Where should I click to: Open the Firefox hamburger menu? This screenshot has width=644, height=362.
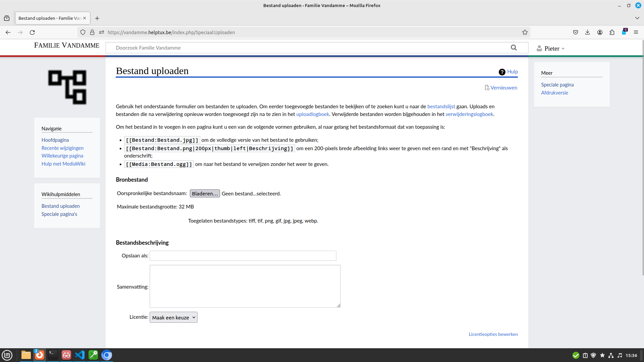click(636, 32)
